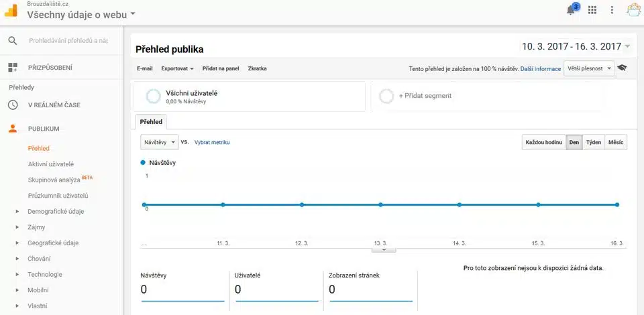Open the Exportovat menu

[x=177, y=68]
